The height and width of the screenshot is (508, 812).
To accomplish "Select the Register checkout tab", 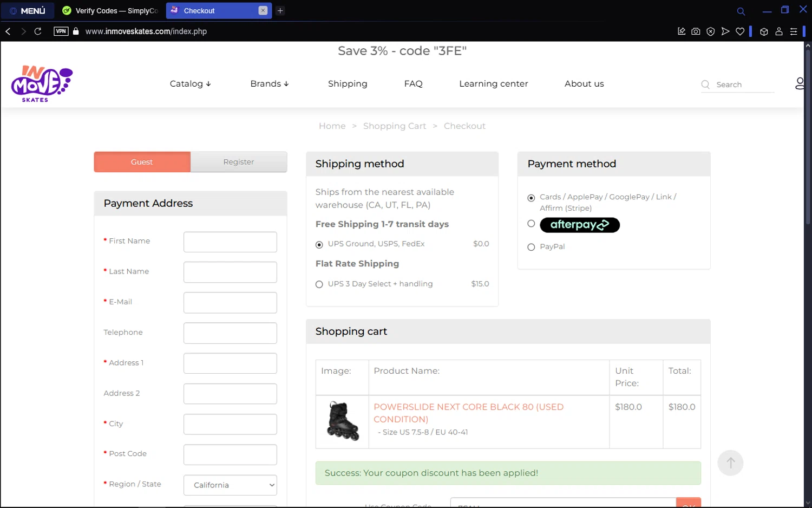I will pos(239,162).
